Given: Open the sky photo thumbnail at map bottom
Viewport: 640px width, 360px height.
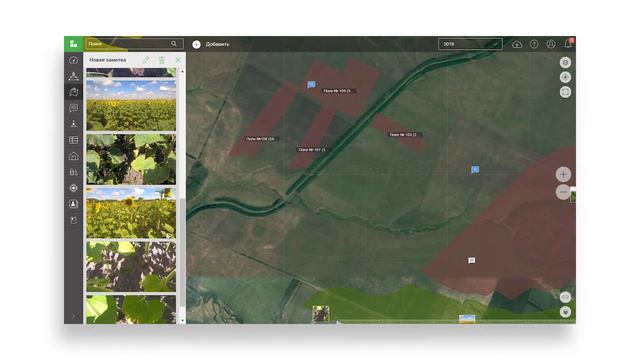Looking at the screenshot, I should click(x=467, y=319).
